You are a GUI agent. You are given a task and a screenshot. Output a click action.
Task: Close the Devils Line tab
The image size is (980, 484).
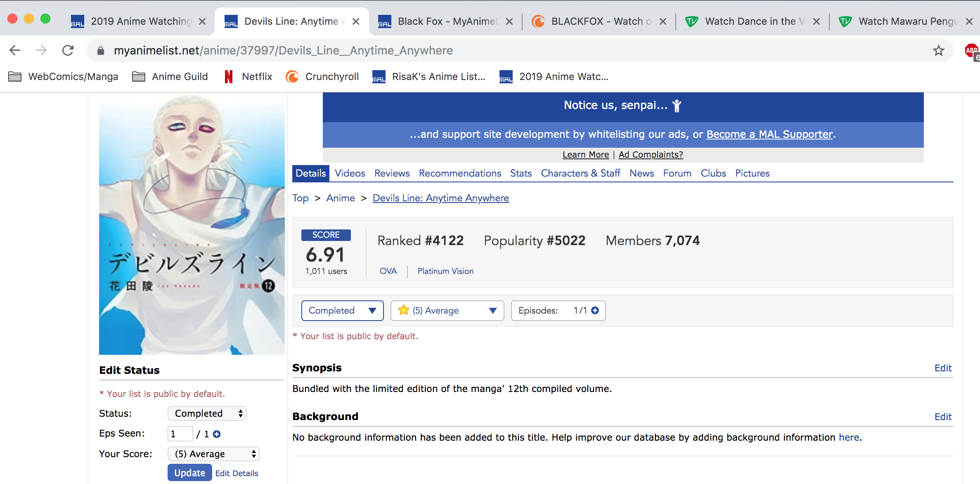tap(356, 21)
